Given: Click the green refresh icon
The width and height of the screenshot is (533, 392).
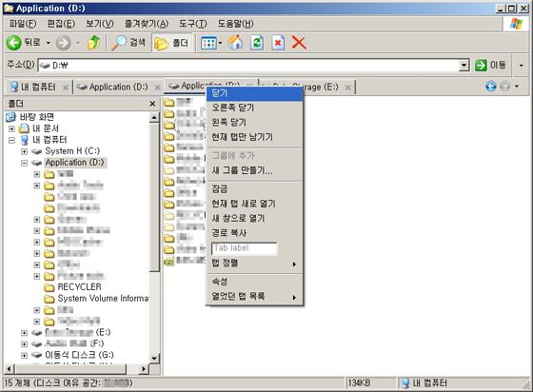Looking at the screenshot, I should click(257, 43).
